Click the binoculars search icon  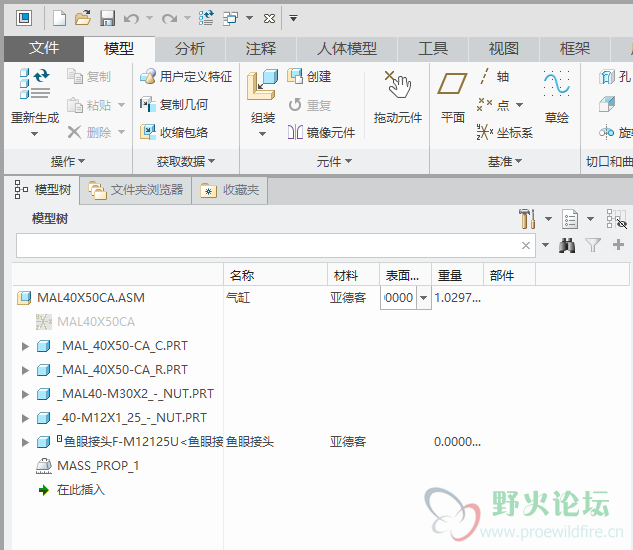tap(567, 245)
